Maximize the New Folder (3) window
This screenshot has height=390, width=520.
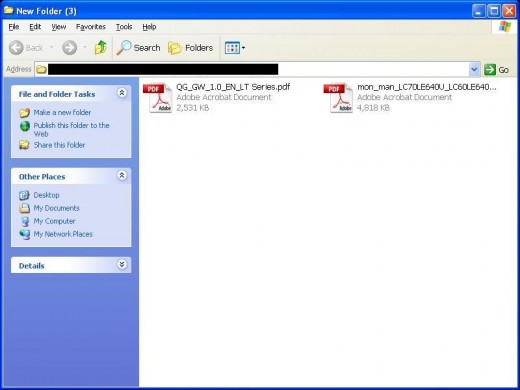point(494,11)
